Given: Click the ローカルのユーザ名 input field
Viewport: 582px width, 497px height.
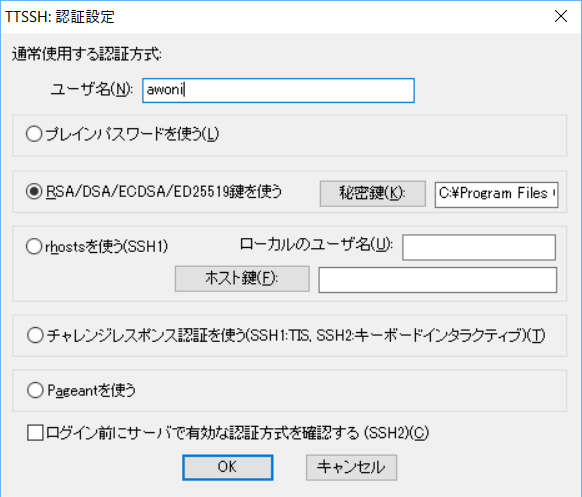Looking at the screenshot, I should [479, 247].
